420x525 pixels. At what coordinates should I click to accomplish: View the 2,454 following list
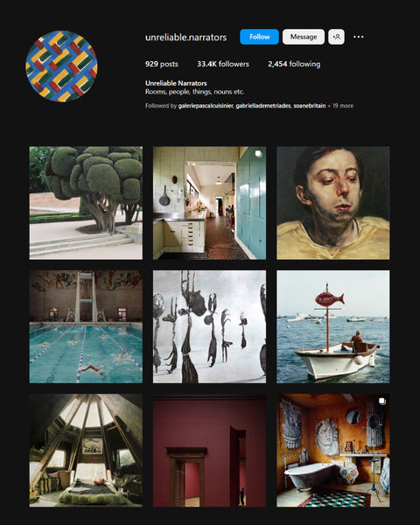[x=294, y=64]
